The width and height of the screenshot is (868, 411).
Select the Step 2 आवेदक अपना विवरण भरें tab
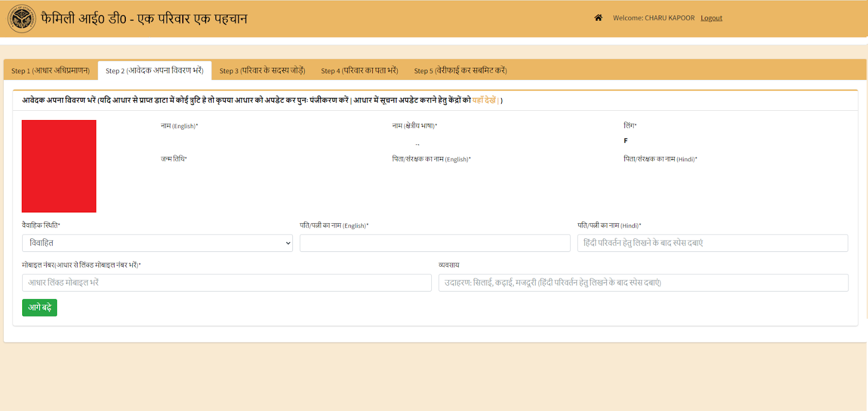click(155, 71)
